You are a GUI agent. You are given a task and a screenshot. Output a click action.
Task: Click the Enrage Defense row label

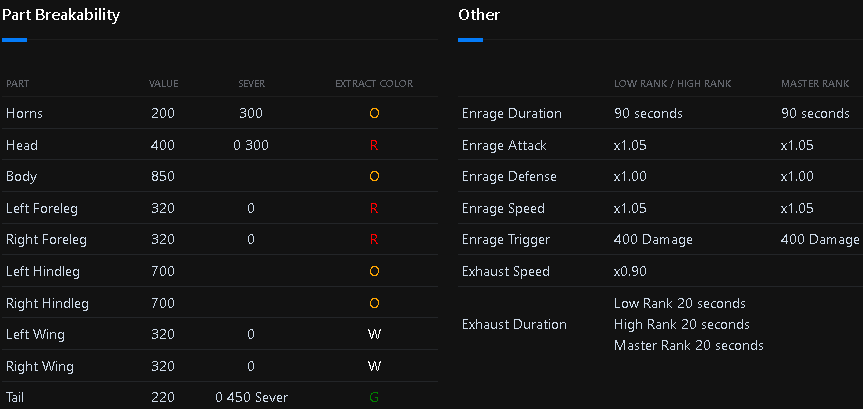click(x=509, y=177)
